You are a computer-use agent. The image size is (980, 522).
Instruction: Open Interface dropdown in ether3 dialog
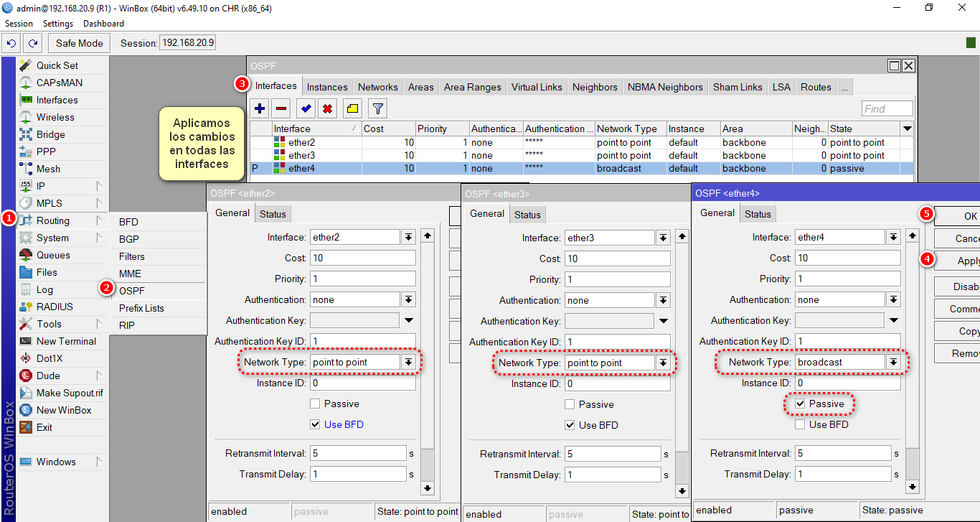(663, 238)
